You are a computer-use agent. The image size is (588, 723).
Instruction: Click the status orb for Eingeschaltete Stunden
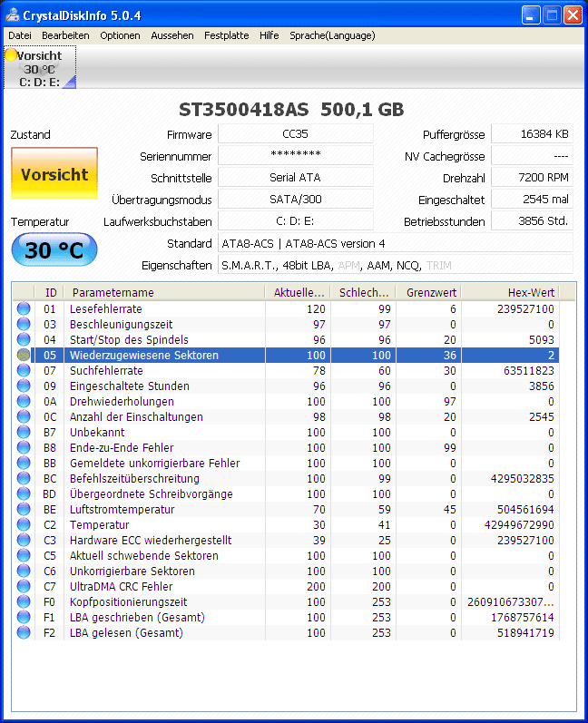pyautogui.click(x=24, y=386)
